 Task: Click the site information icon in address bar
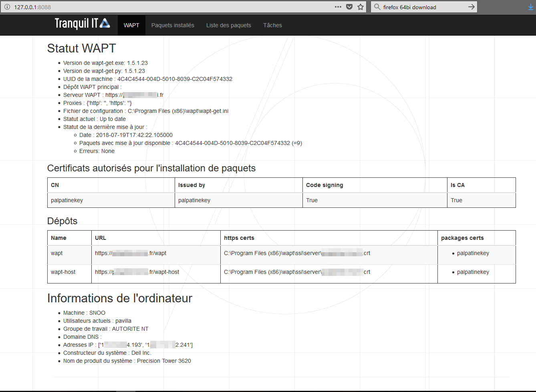(7, 7)
